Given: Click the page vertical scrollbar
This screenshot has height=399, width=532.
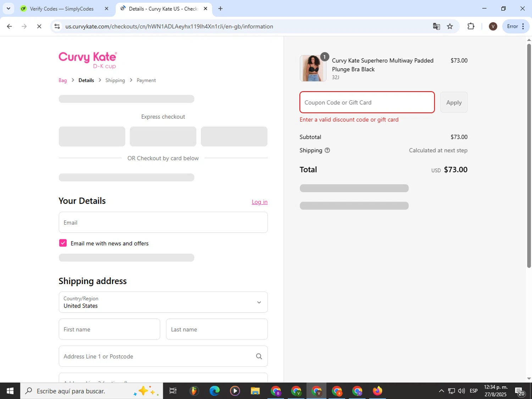Looking at the screenshot, I should click(x=529, y=155).
